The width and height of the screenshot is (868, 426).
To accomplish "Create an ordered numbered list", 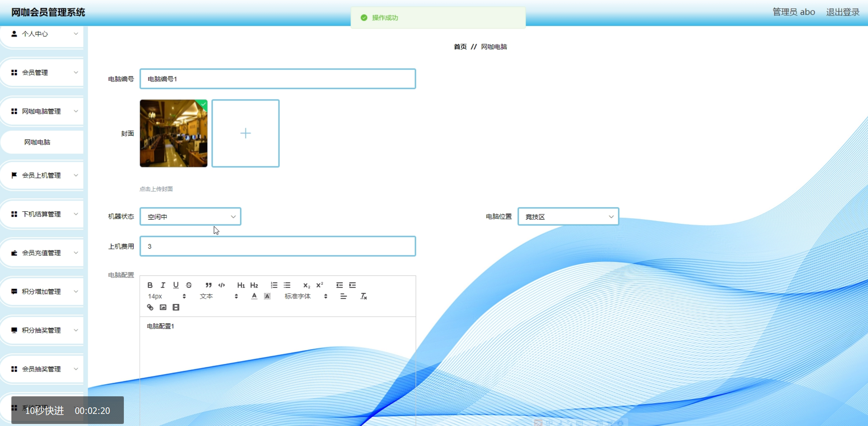I will (274, 285).
